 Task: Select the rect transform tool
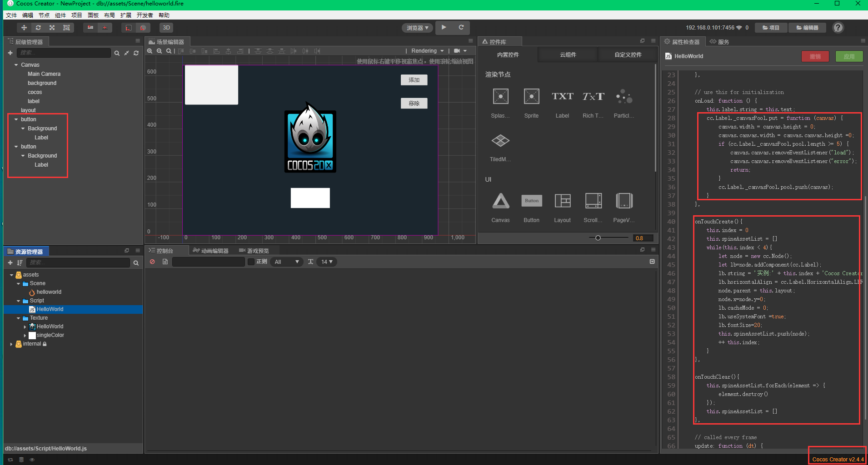(x=66, y=28)
